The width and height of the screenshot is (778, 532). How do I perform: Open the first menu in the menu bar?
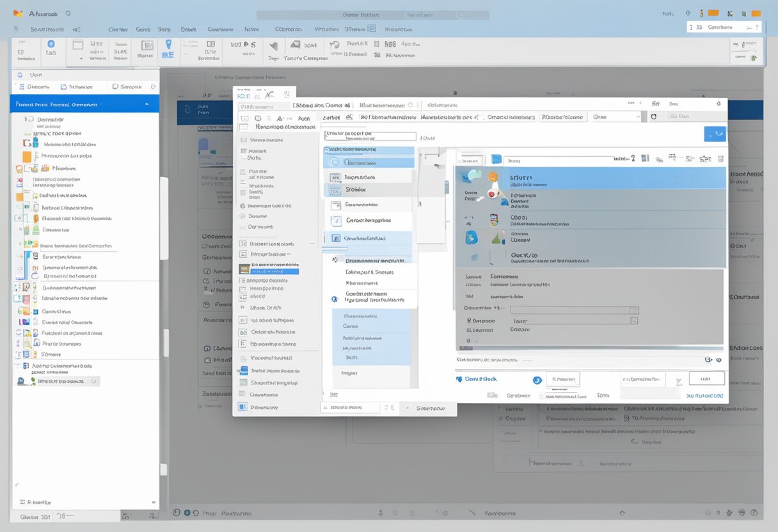(x=47, y=29)
